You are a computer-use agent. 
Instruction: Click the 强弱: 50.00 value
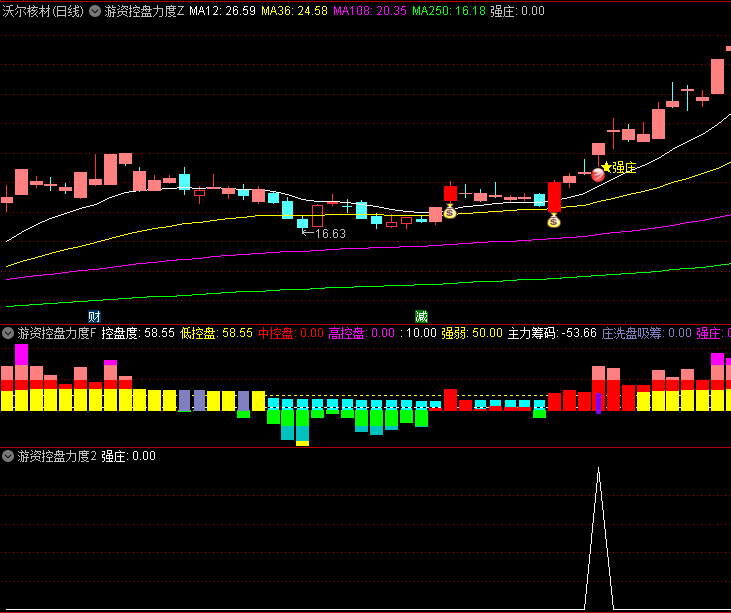click(x=472, y=333)
